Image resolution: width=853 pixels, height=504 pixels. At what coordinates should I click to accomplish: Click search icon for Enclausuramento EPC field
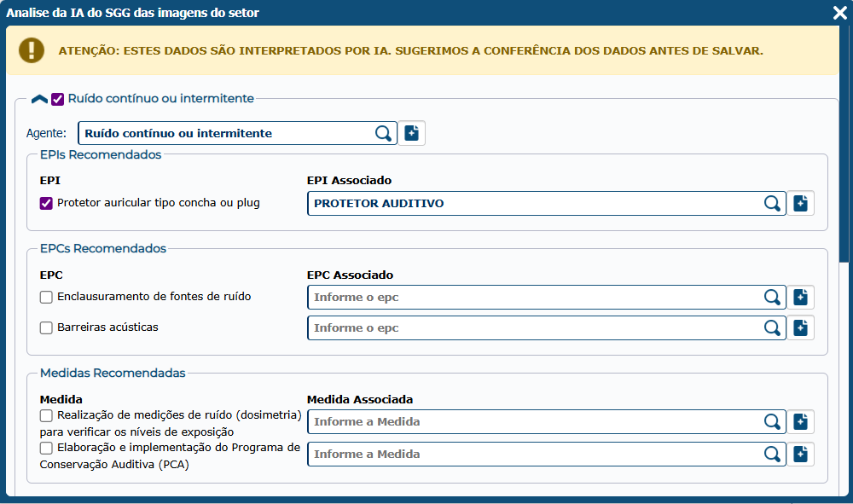(772, 297)
